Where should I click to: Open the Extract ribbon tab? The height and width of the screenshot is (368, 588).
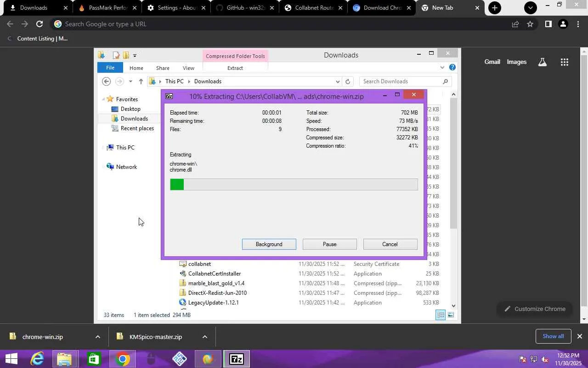(x=235, y=68)
